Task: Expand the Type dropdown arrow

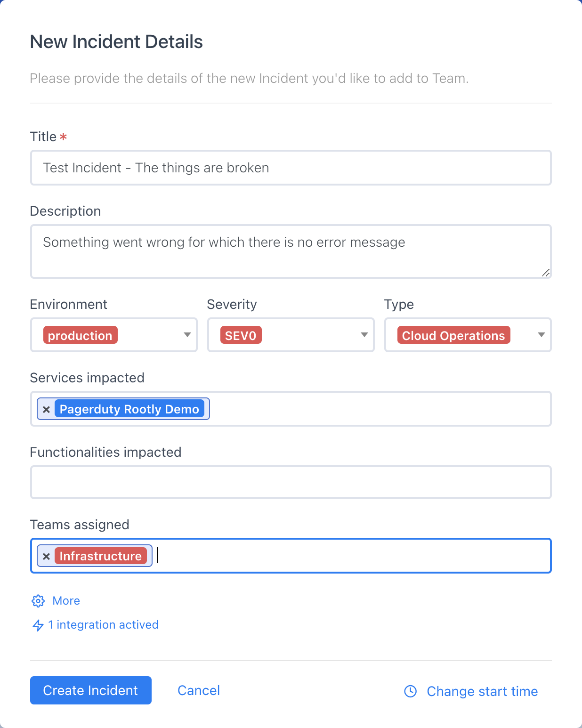Action: (x=541, y=335)
